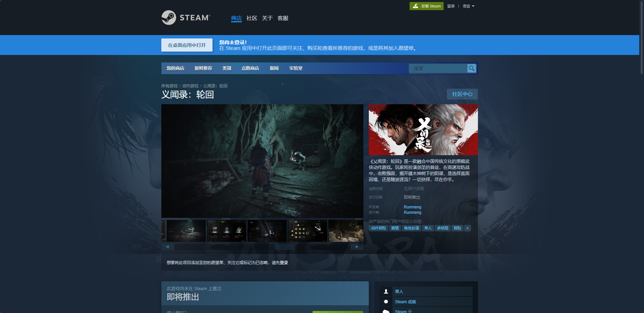Click the Runmeng developer link
Image resolution: width=644 pixels, height=313 pixels.
tap(413, 207)
